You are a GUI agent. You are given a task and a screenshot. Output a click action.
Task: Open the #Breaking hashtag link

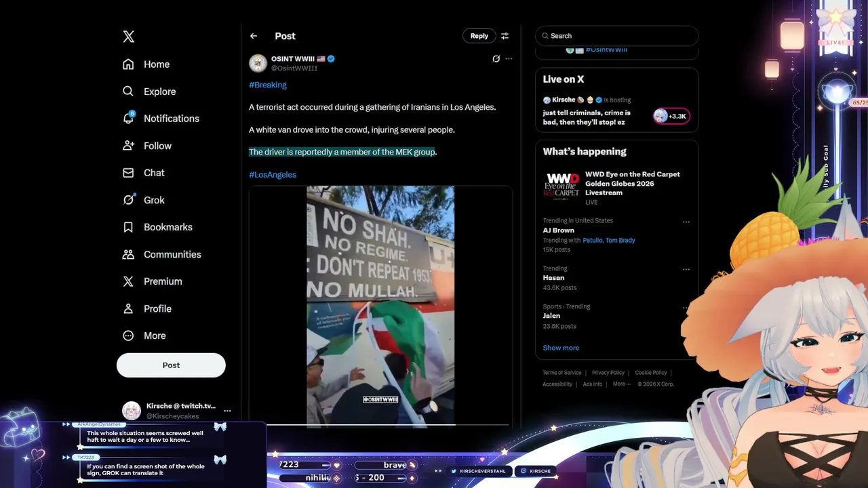coord(268,85)
